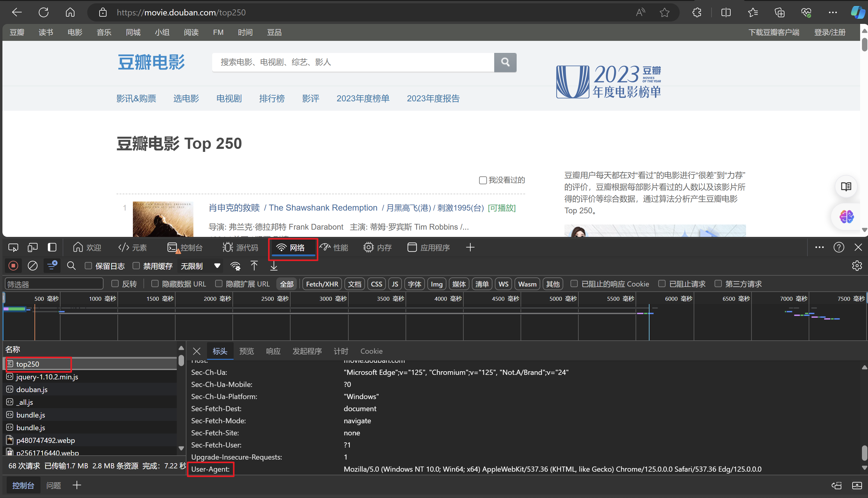This screenshot has height=498, width=868.
Task: Toggle the device emulation icon
Action: 32,247
